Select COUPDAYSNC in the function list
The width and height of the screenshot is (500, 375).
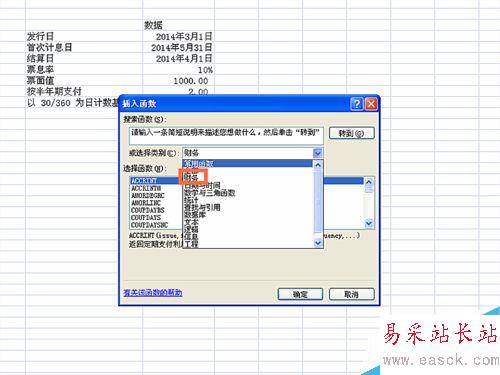(150, 225)
